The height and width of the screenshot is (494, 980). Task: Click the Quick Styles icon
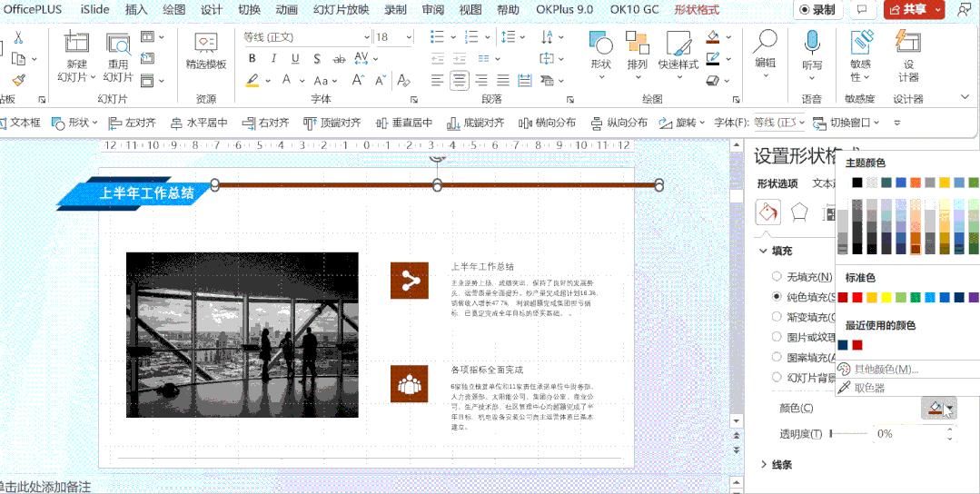[x=678, y=43]
